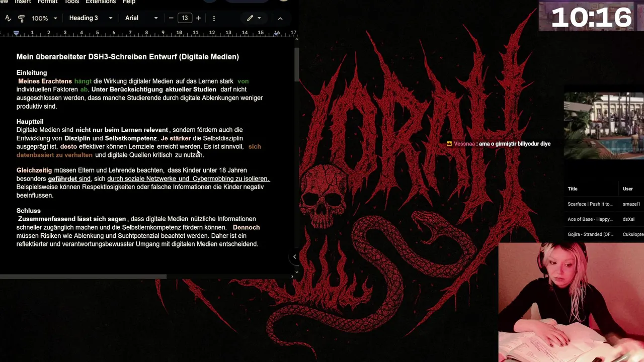Screen dimensions: 644x362
Task: Open the Help menu
Action: coord(129,2)
